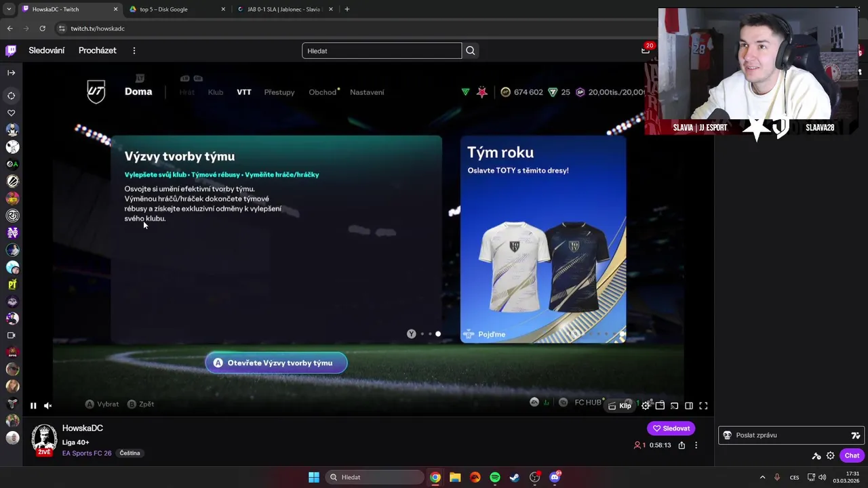Screen dimensions: 868x488
Task: Open a new browser tab
Action: pyautogui.click(x=347, y=9)
